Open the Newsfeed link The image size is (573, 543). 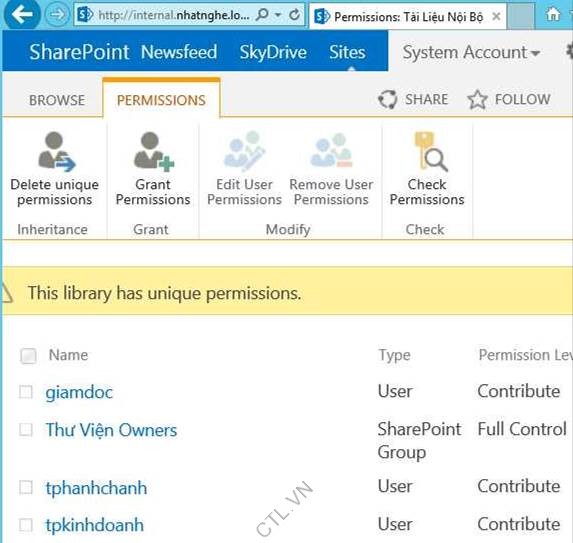pyautogui.click(x=179, y=52)
